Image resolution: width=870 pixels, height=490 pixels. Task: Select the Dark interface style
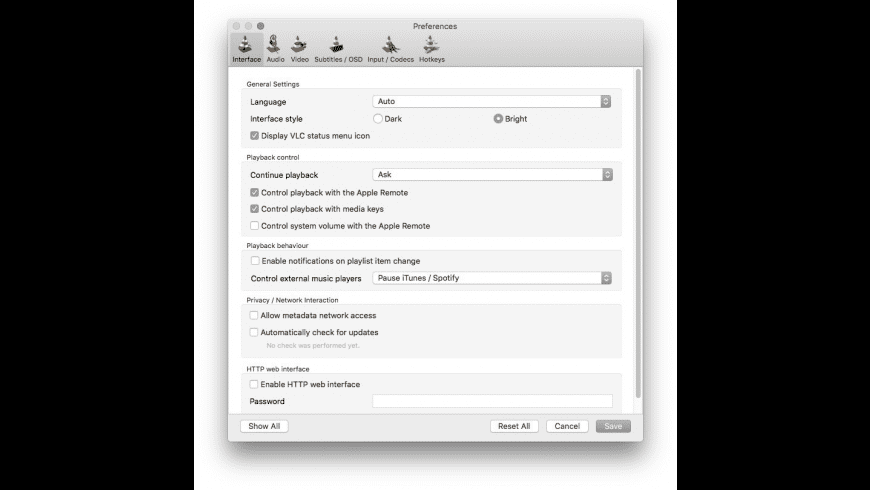point(378,119)
